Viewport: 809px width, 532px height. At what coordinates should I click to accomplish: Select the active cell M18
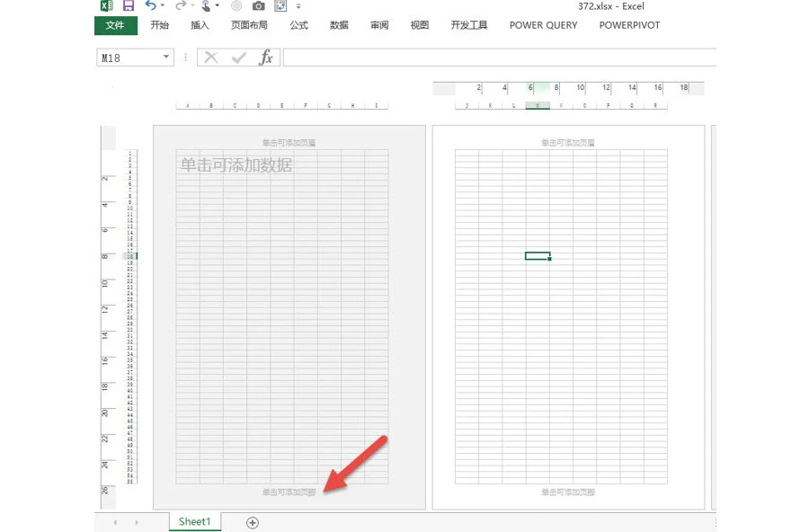(538, 256)
